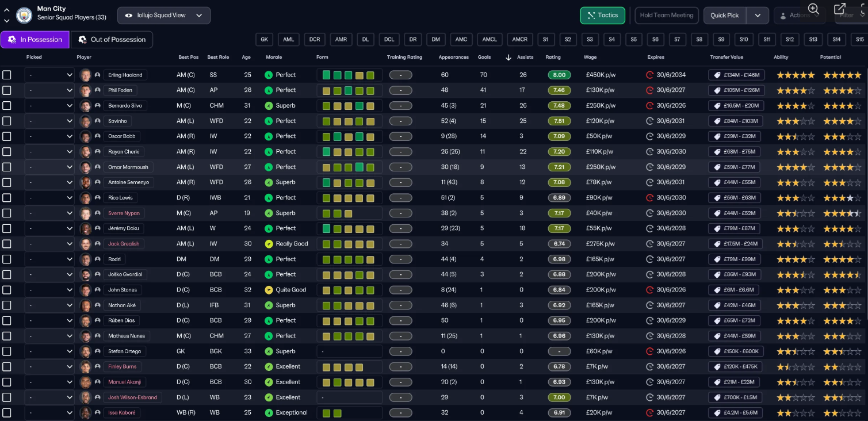
Task: Click Rodri's player face portrait
Action: tap(86, 259)
